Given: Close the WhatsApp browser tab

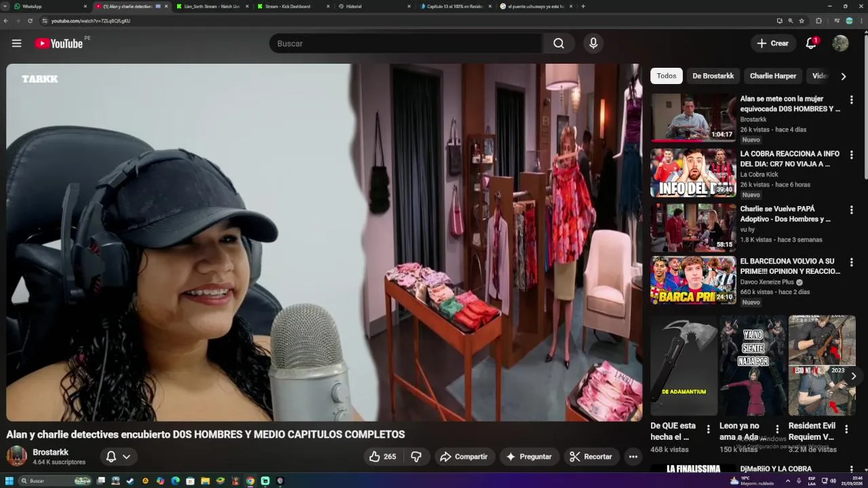Looking at the screenshot, I should click(85, 6).
